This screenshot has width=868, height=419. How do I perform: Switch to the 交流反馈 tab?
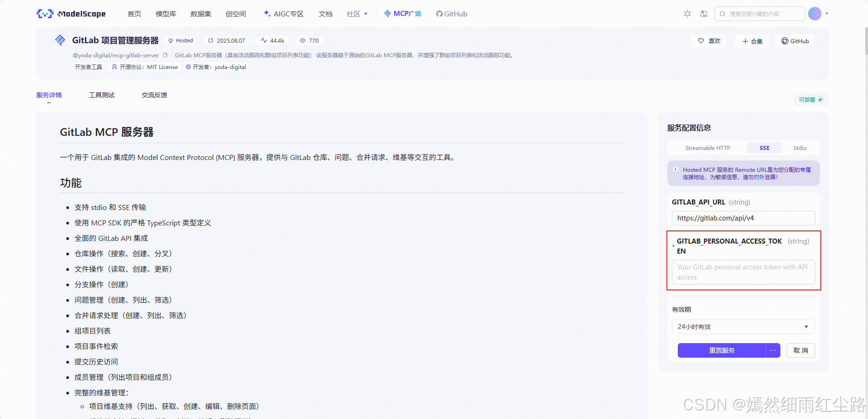coord(154,95)
